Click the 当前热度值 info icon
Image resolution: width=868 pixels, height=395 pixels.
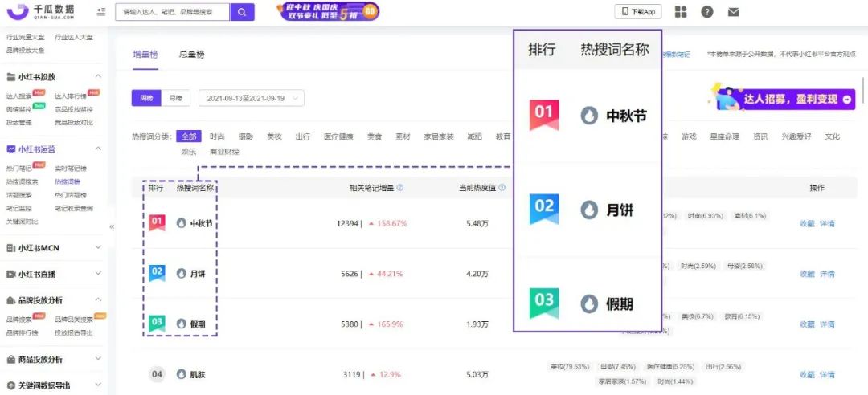pyautogui.click(x=502, y=188)
